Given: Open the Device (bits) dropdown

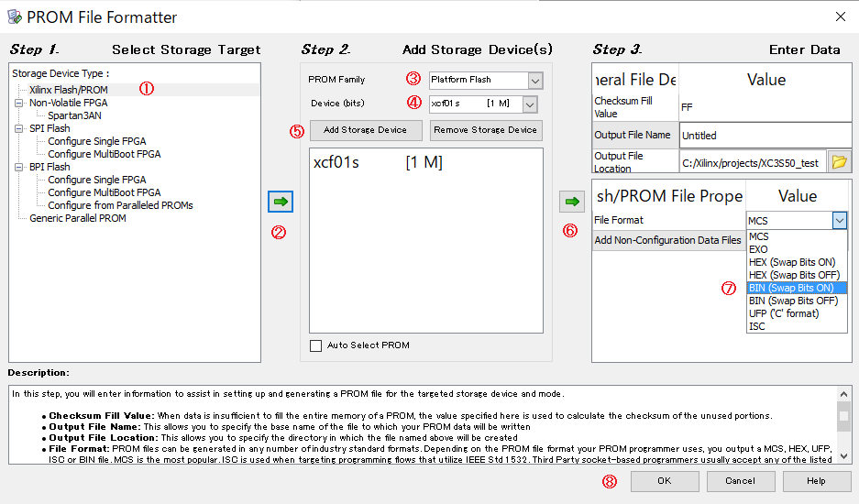Looking at the screenshot, I should 530,104.
